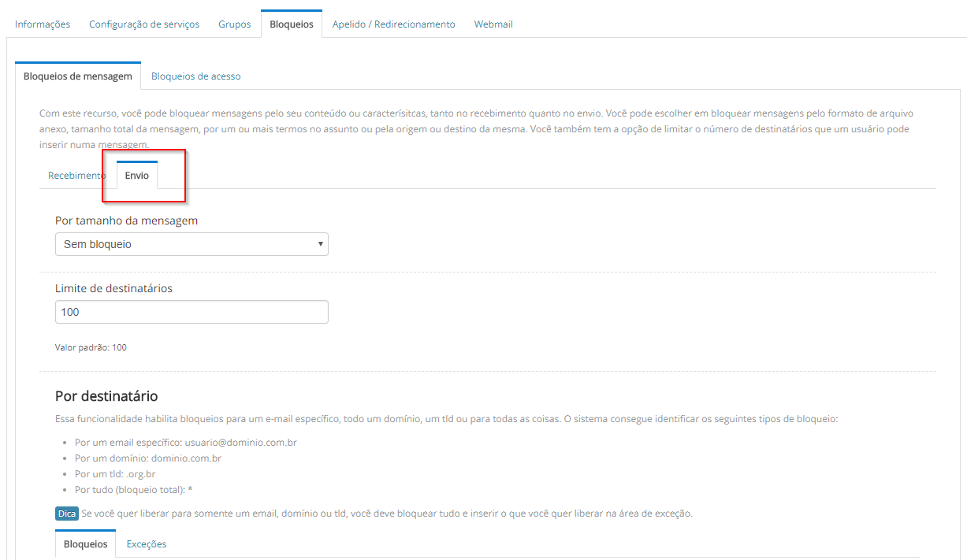This screenshot has height=560, width=967.
Task: Click the Por tamanho da mensagem label
Action: (126, 221)
